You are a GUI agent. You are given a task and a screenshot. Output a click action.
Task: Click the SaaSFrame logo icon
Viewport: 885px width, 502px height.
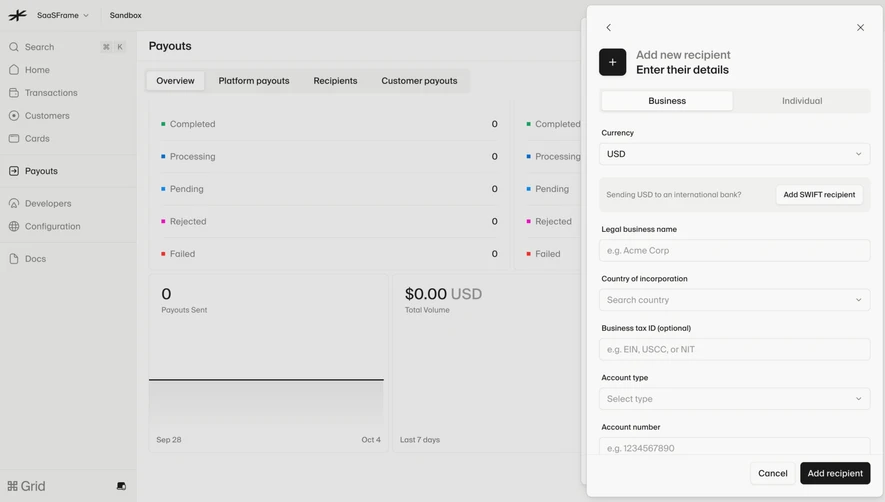pos(17,15)
